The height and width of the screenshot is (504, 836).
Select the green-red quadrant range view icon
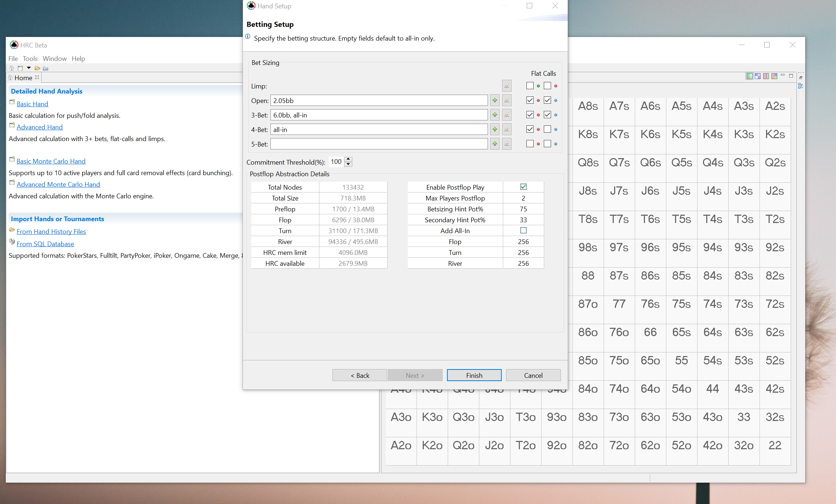(749, 76)
